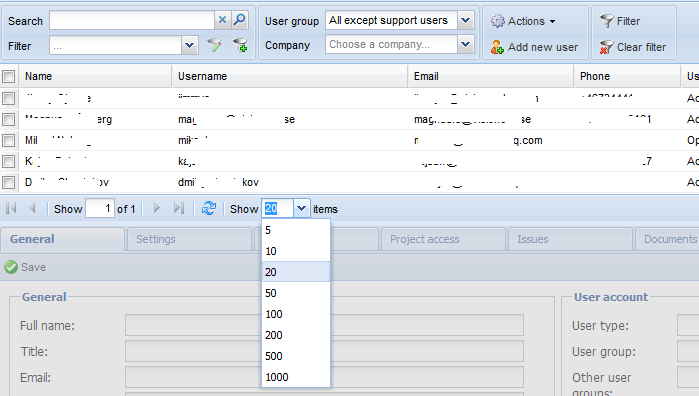Check the row ending in 'erg'
The image size is (699, 396).
click(x=8, y=119)
